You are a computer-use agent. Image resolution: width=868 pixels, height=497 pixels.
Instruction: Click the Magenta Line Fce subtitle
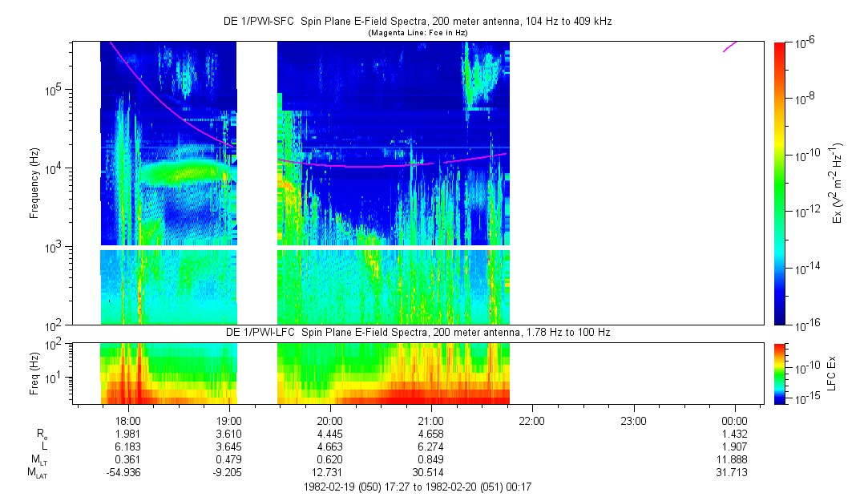coord(418,33)
